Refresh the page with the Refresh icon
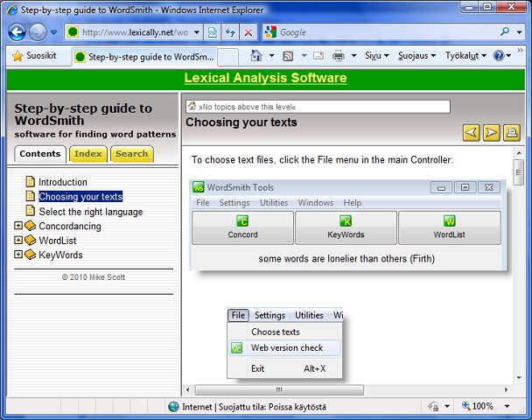Image resolution: width=532 pixels, height=420 pixels. click(230, 32)
